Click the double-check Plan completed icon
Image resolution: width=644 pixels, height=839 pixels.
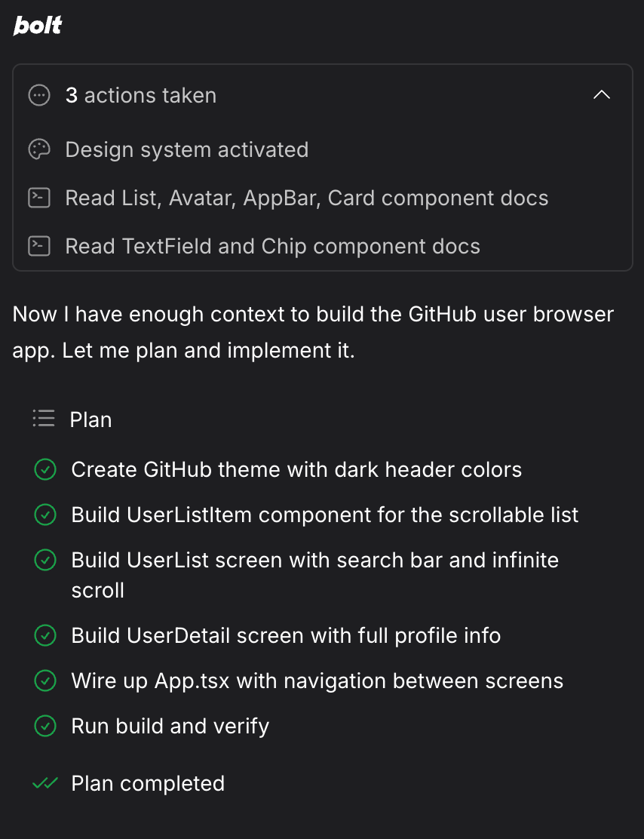[x=45, y=784]
